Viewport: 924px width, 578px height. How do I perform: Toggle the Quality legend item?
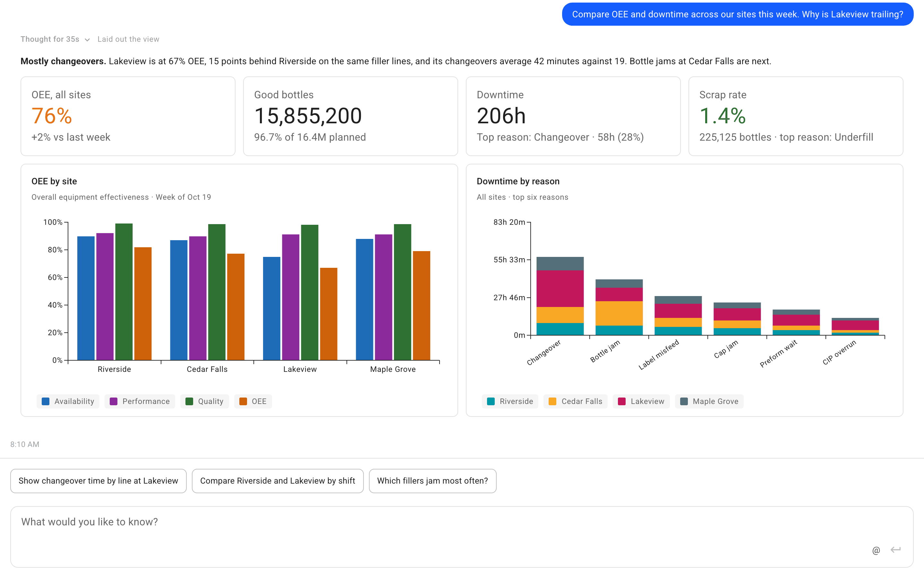204,401
